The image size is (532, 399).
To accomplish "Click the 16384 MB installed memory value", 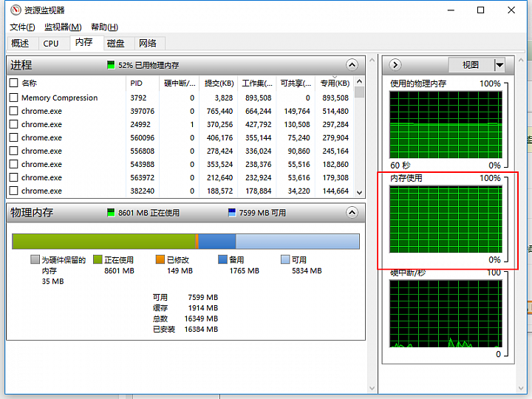I will click(201, 329).
